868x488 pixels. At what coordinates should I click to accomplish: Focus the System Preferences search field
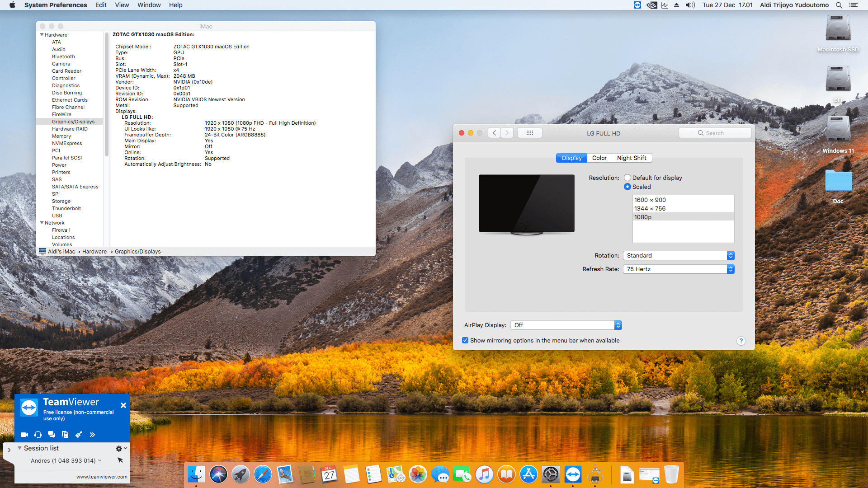[x=715, y=133]
